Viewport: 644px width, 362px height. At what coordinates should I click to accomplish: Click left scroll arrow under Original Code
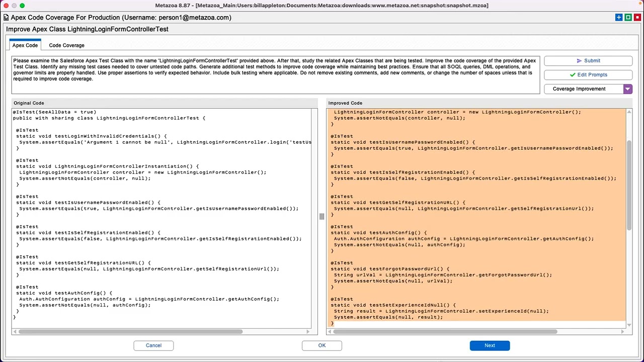point(15,331)
